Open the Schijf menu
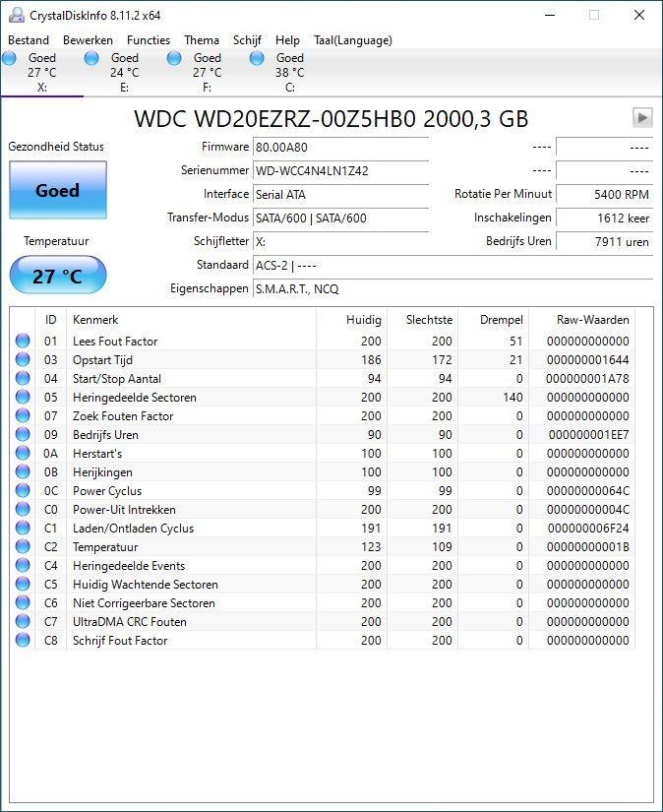 pyautogui.click(x=247, y=40)
